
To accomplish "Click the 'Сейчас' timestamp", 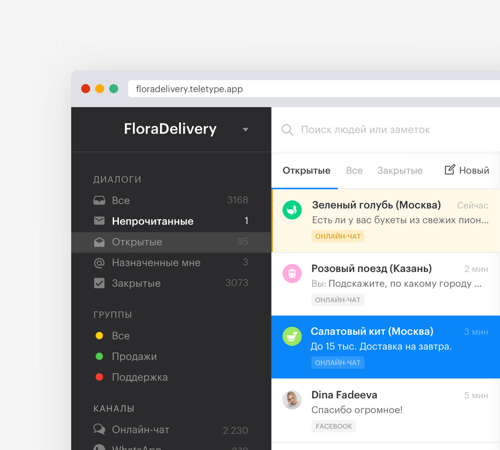I will coord(473,206).
